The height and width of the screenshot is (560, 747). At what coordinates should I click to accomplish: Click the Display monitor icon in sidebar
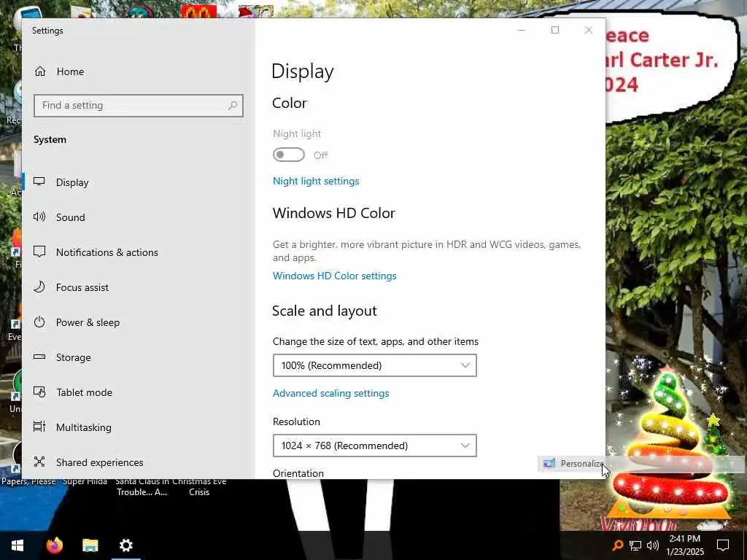39,182
